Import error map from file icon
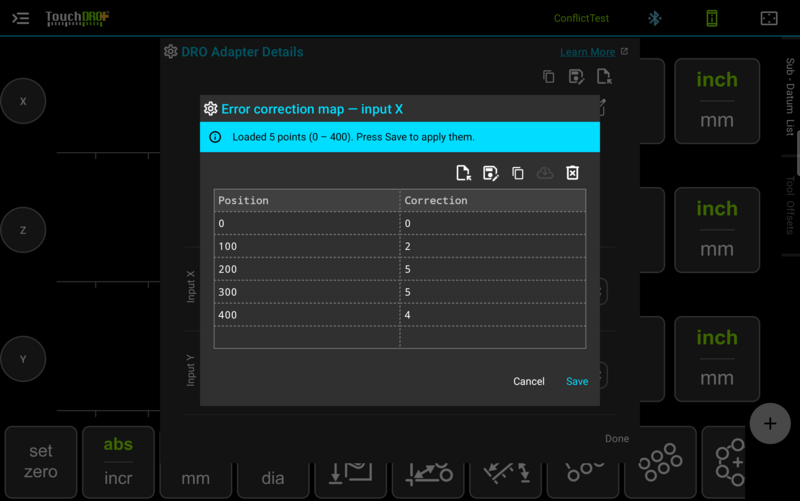This screenshot has height=501, width=800. point(463,173)
